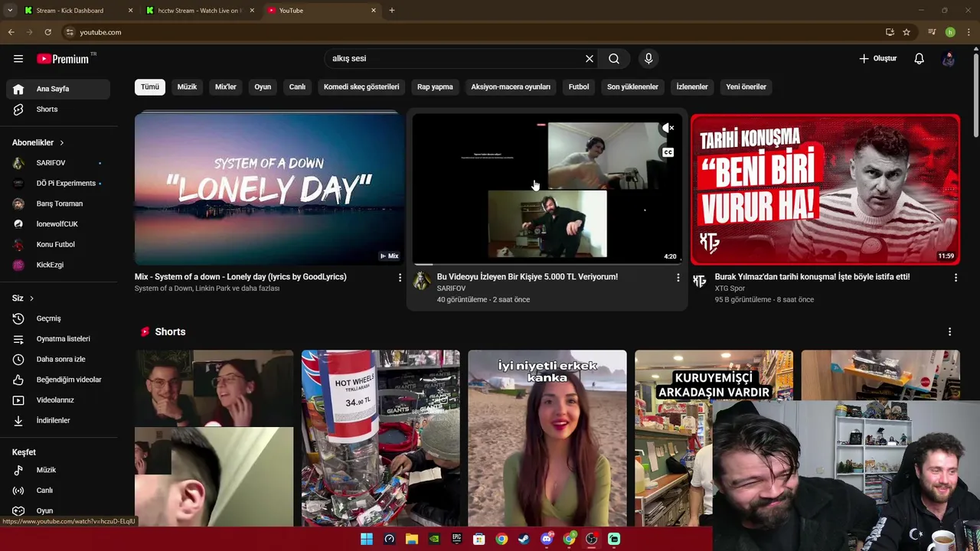This screenshot has height=551, width=980.
Task: Open the Bu Videoyu İzleyen Bir Kişiye title
Action: pyautogui.click(x=528, y=277)
